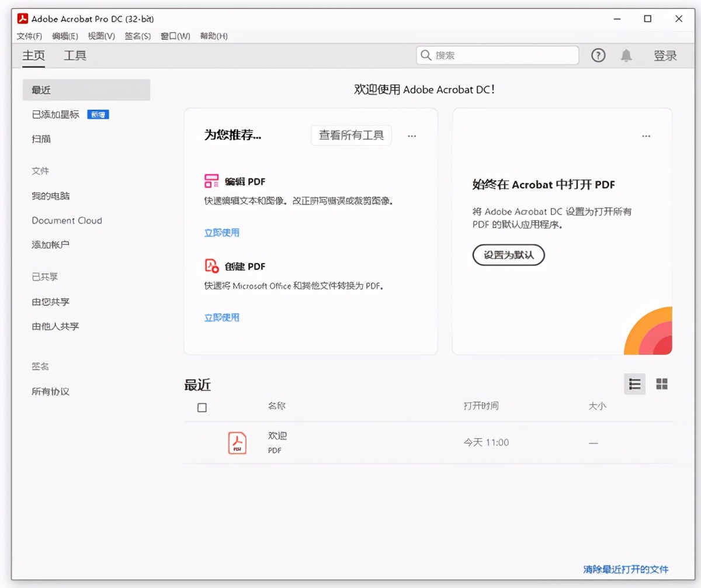Click the 登录 link
This screenshot has width=701, height=588.
pos(665,55)
